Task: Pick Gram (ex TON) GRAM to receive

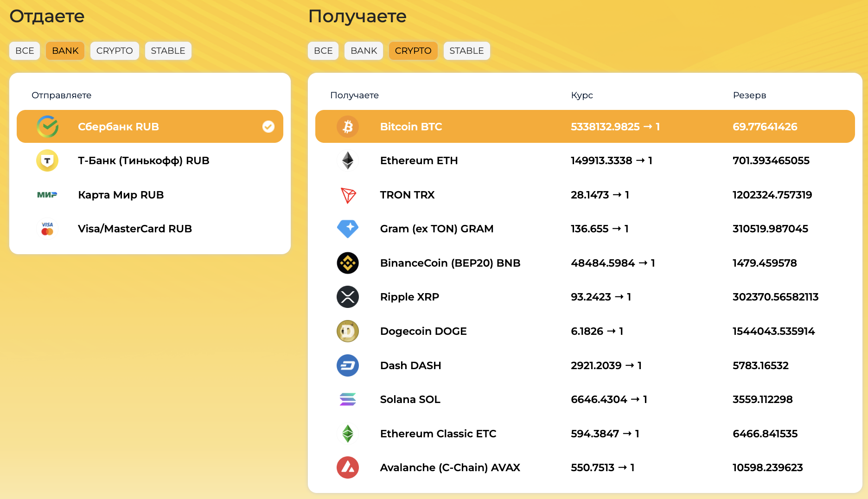Action: 585,229
